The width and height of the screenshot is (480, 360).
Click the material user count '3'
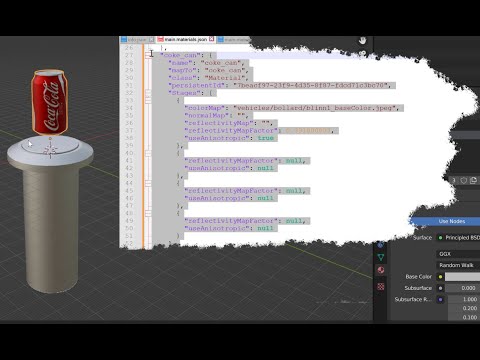coord(454,180)
